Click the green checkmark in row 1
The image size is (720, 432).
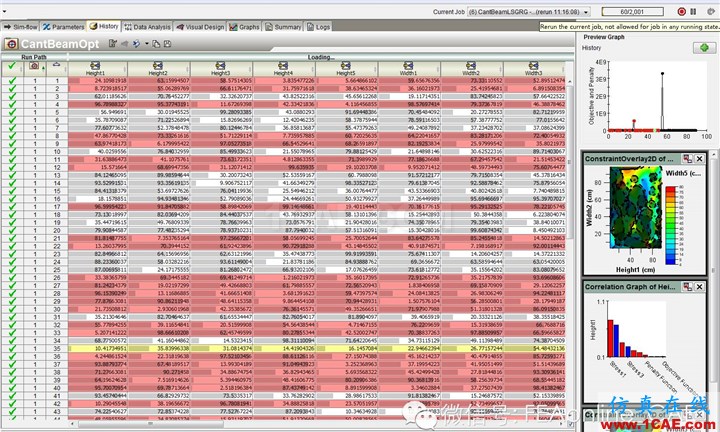[12, 80]
